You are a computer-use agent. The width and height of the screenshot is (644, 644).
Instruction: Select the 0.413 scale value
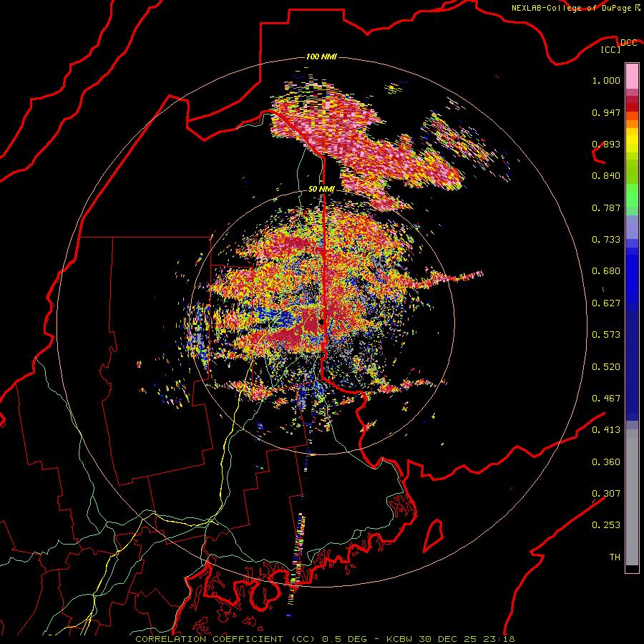[x=606, y=430]
